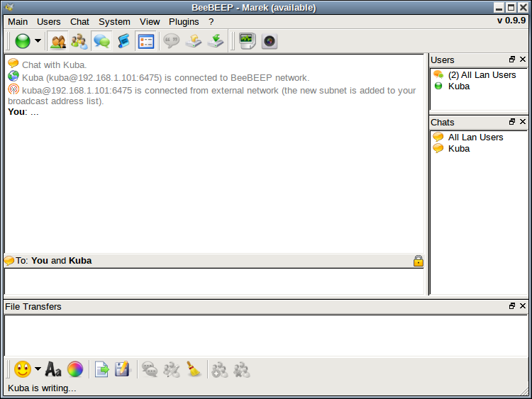The image size is (532, 399).
Task: Close the Chats panel
Action: pos(523,122)
